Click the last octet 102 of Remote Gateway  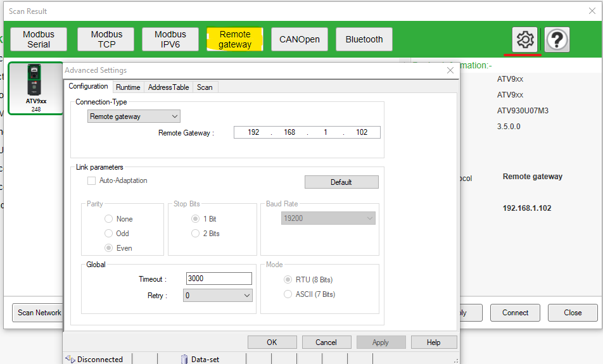click(362, 132)
